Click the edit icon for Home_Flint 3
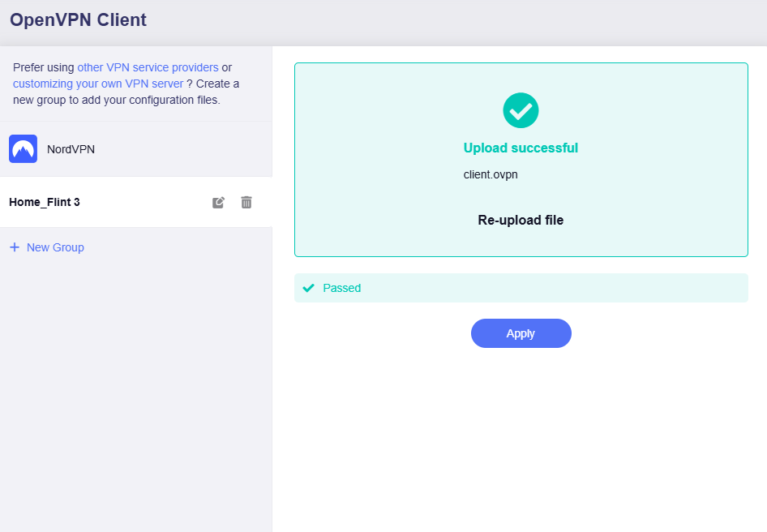Image resolution: width=767 pixels, height=532 pixels. 218,202
